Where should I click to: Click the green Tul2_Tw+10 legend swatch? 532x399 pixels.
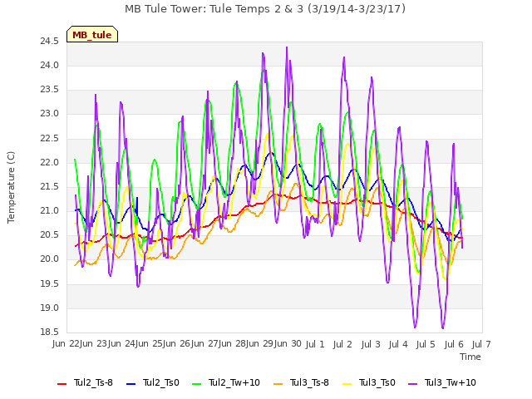[196, 383]
